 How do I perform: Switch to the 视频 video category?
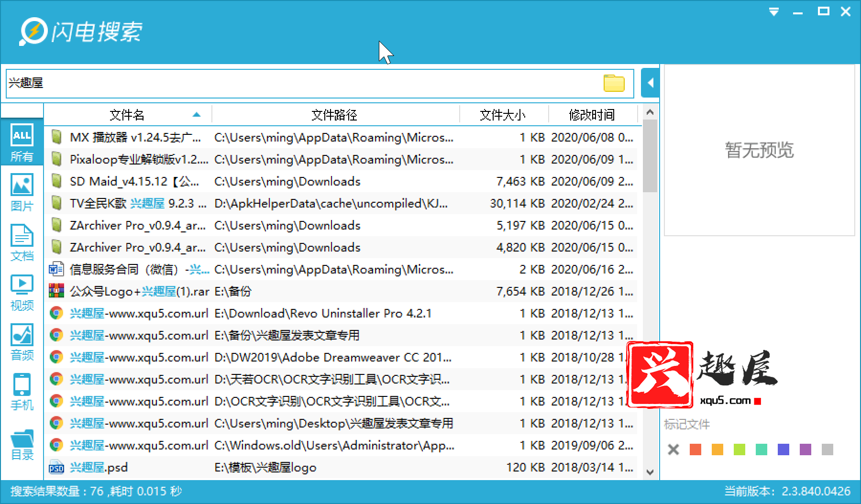22,292
